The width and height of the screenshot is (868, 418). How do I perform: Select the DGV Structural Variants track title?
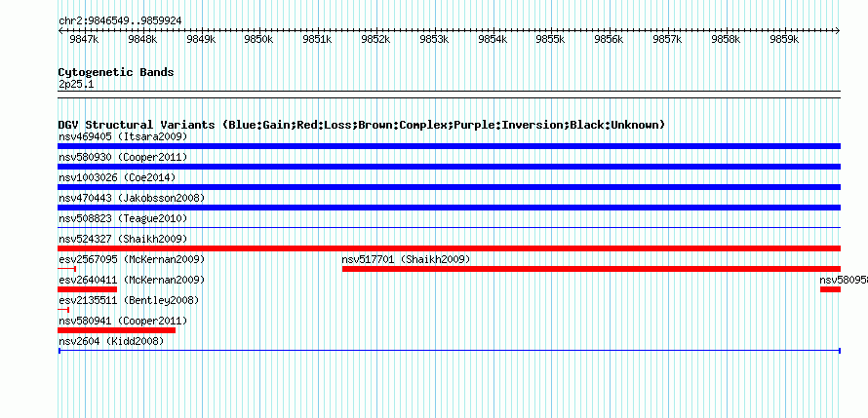[362, 125]
